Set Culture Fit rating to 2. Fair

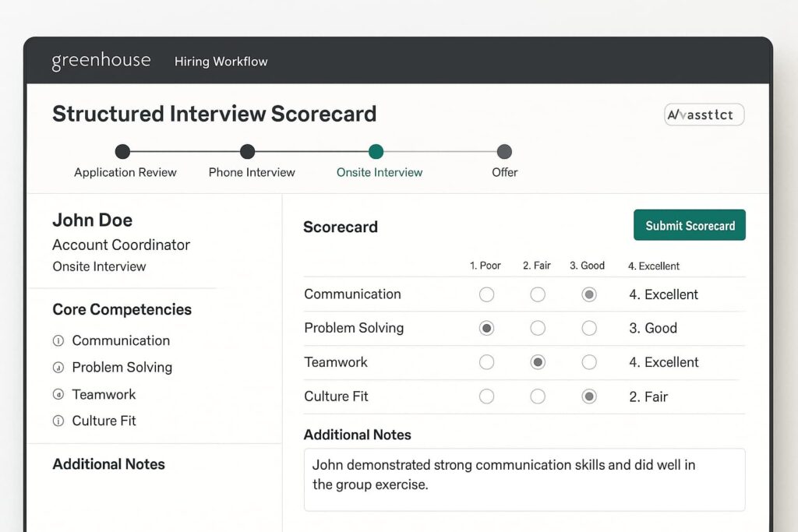click(538, 396)
